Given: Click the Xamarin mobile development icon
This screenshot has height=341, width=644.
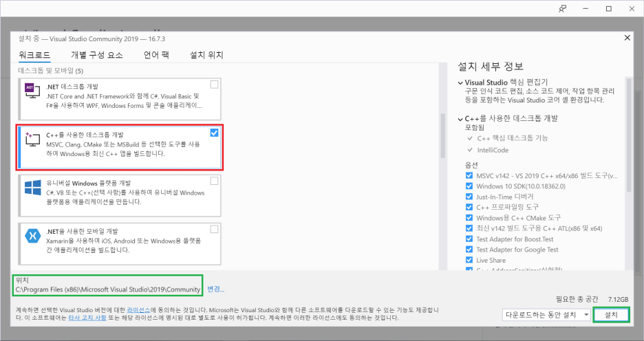Looking at the screenshot, I should [32, 236].
